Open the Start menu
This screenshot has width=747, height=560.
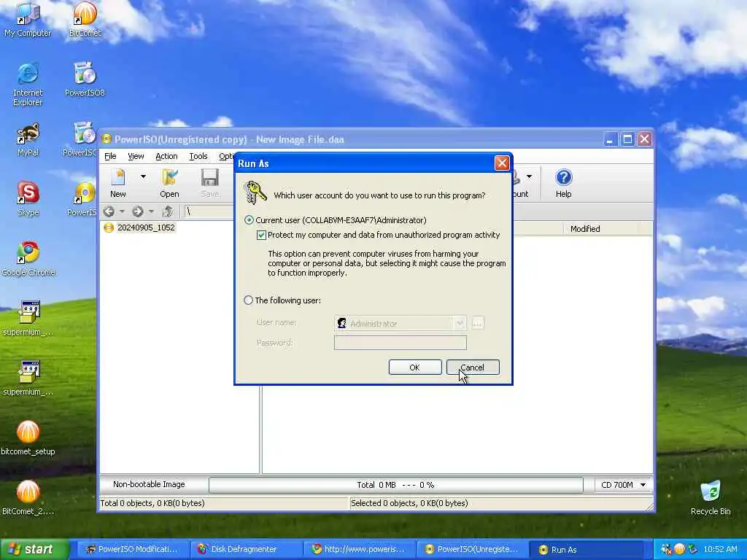click(34, 549)
